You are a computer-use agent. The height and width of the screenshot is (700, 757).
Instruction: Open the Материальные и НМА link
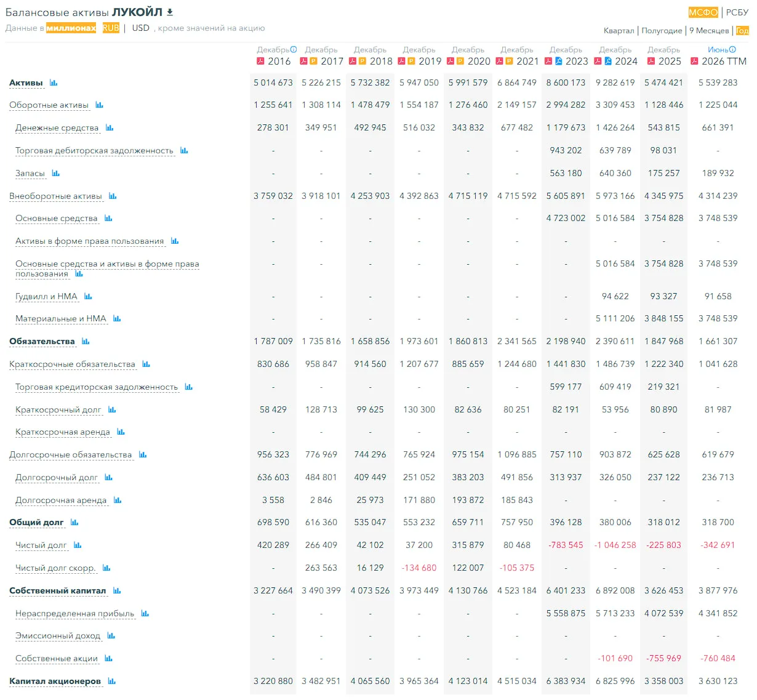pyautogui.click(x=61, y=318)
